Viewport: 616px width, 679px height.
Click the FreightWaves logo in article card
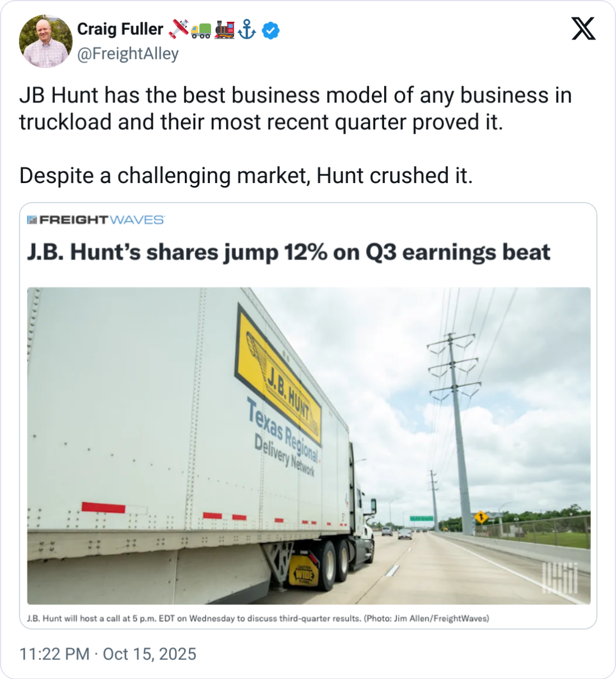click(x=96, y=220)
